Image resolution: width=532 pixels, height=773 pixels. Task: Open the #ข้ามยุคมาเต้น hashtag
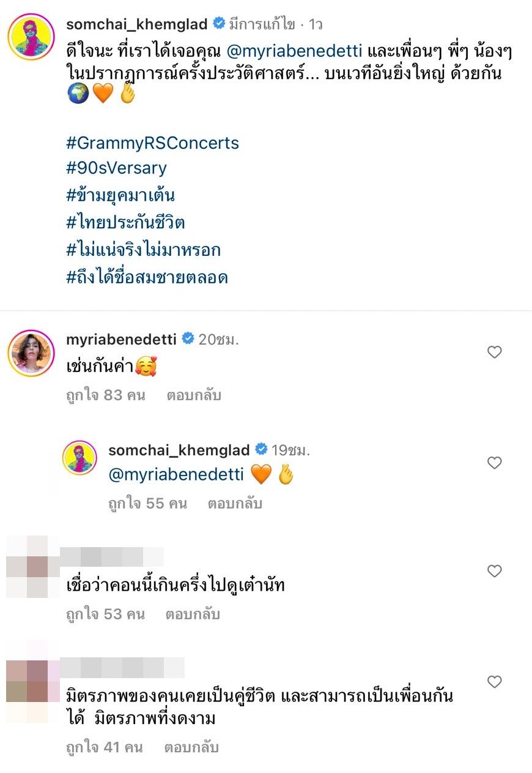click(120, 195)
